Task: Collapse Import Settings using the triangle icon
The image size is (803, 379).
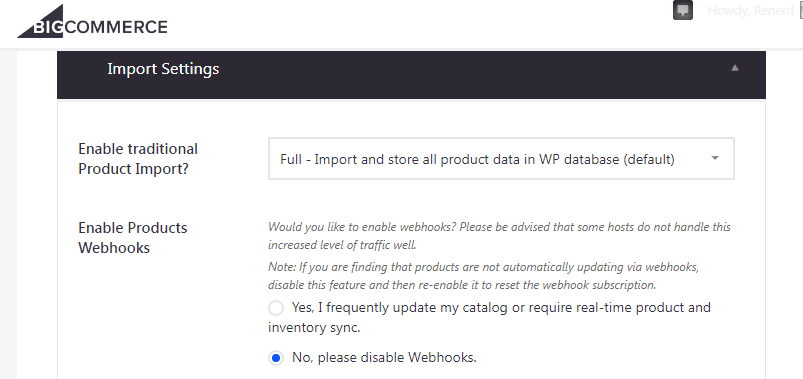Action: click(735, 68)
